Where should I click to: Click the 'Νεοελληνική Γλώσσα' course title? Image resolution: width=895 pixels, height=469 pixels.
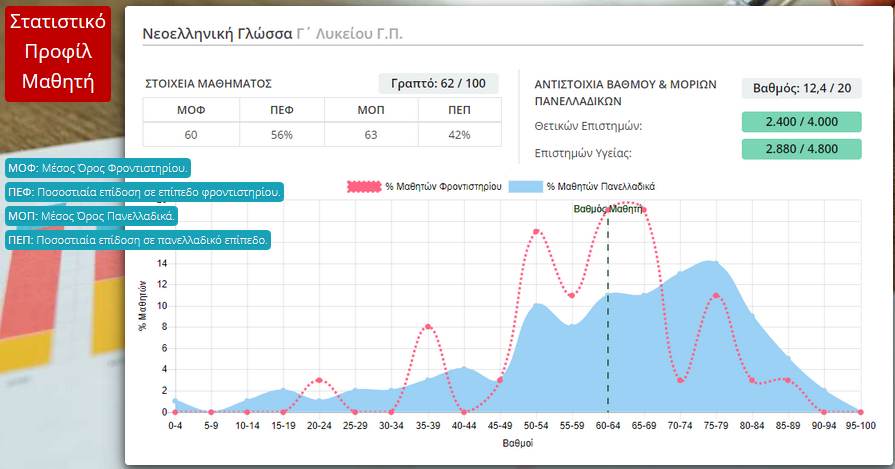coord(217,34)
